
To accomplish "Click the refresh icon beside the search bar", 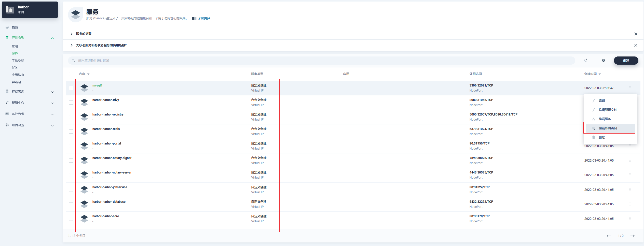I will (x=586, y=60).
